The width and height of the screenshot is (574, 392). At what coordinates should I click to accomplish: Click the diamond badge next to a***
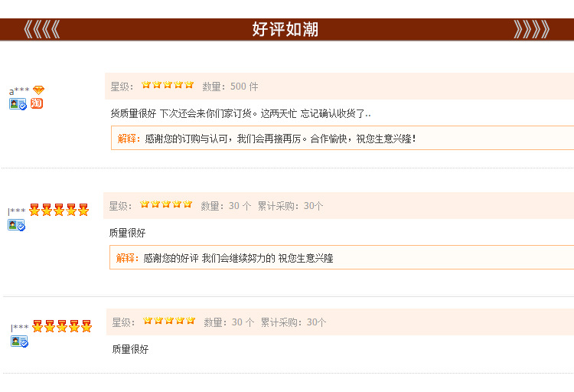[38, 90]
